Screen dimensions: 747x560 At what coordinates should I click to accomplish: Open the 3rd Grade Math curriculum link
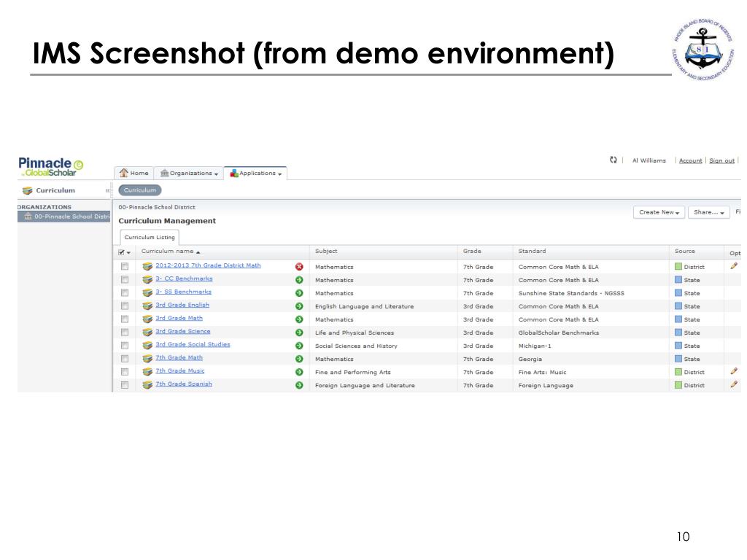point(179,318)
